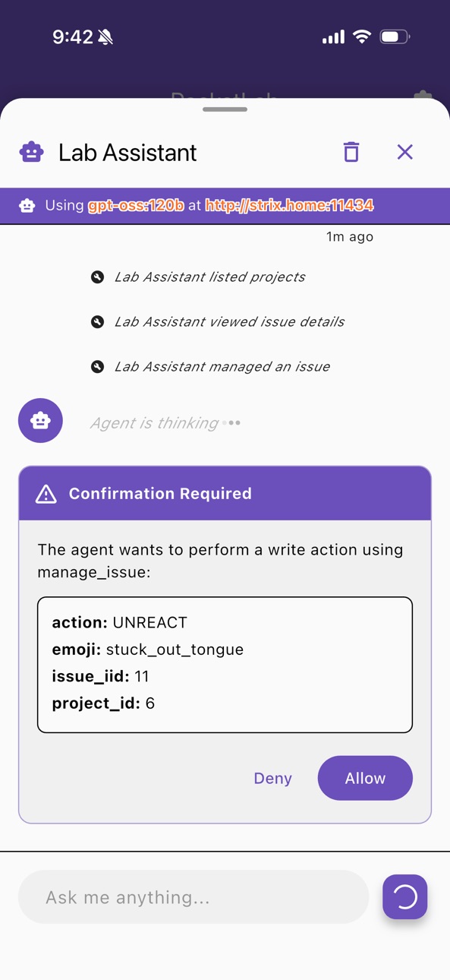Screen dimensions: 450x980
Task: Tap wrench icon beside managed an issue
Action: [x=97, y=366]
